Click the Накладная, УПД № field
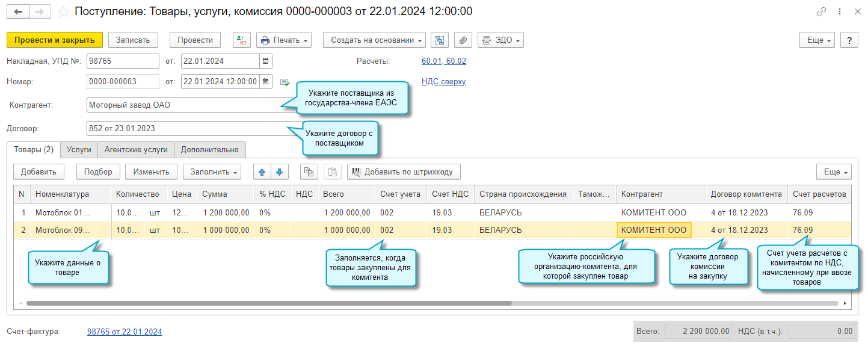This screenshot has width=868, height=346. point(123,61)
